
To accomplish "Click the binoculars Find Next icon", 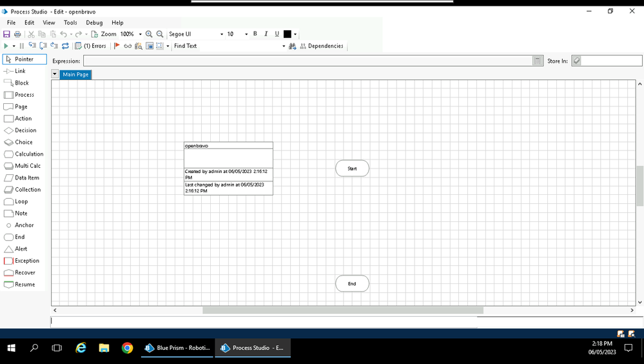I will click(x=293, y=46).
